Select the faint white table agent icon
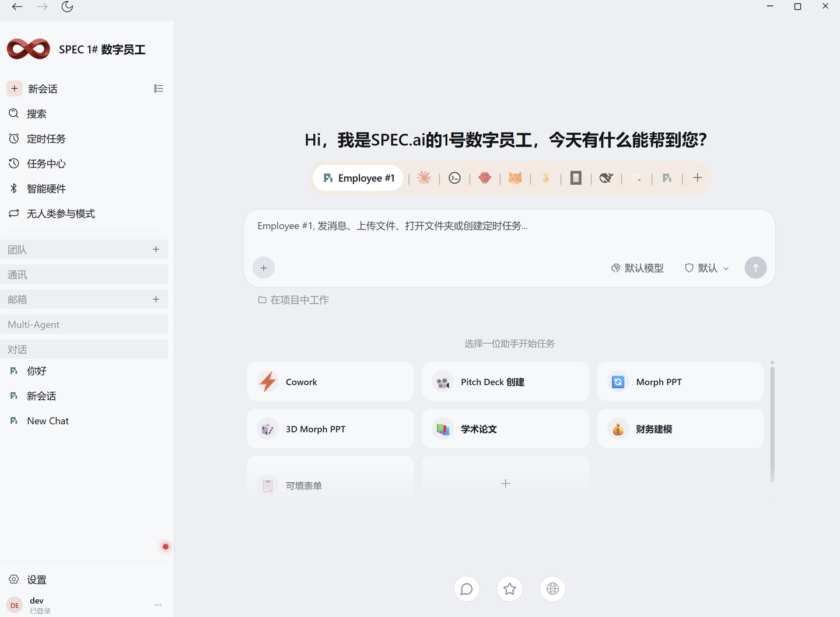Image resolution: width=840 pixels, height=617 pixels. tap(637, 178)
